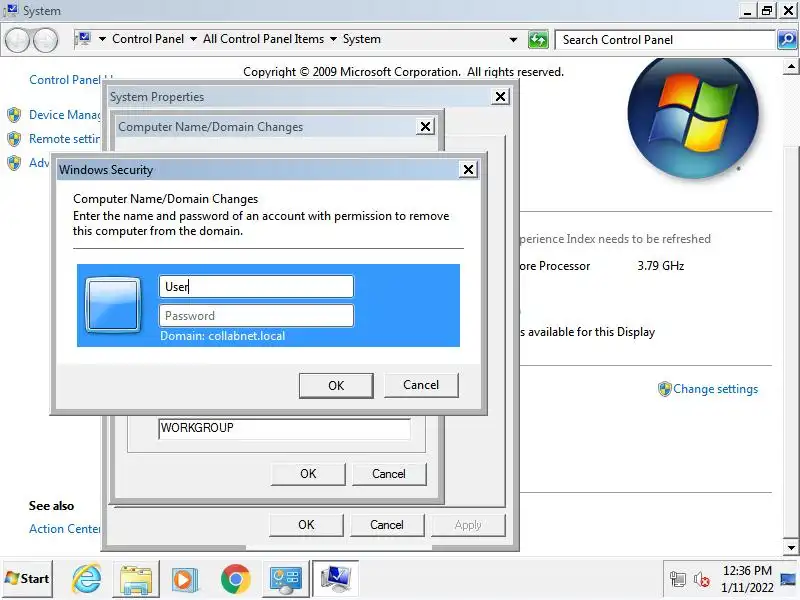Click the Search Control Panel box
The width and height of the screenshot is (800, 600).
click(665, 40)
